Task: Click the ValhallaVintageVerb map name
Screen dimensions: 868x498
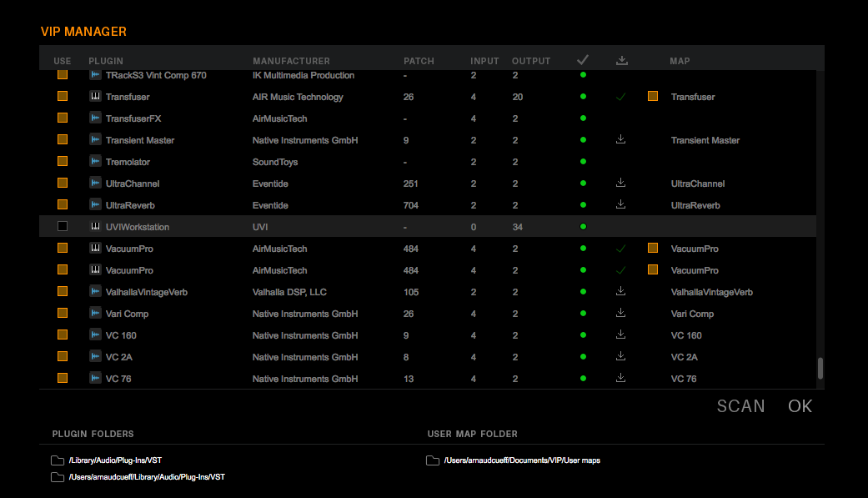Action: 712,292
